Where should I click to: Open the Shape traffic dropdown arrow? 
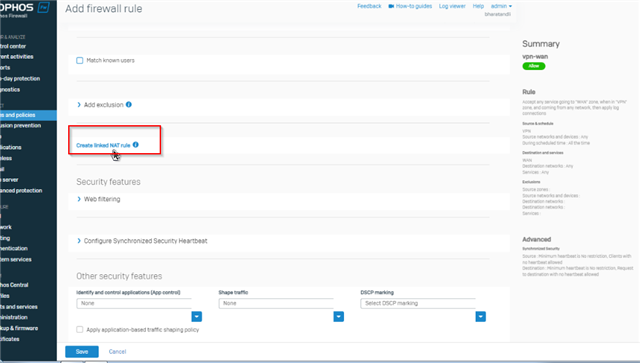pos(339,316)
